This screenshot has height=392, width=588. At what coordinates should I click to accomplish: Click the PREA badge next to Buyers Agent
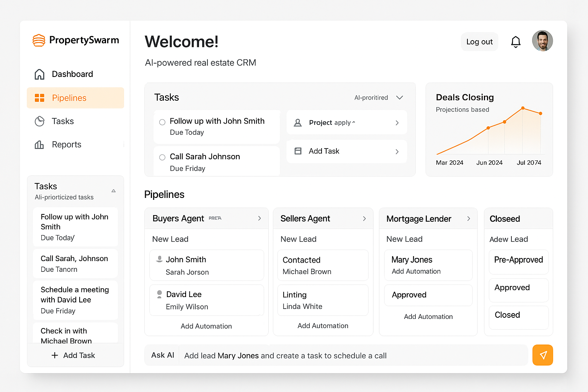(x=215, y=218)
